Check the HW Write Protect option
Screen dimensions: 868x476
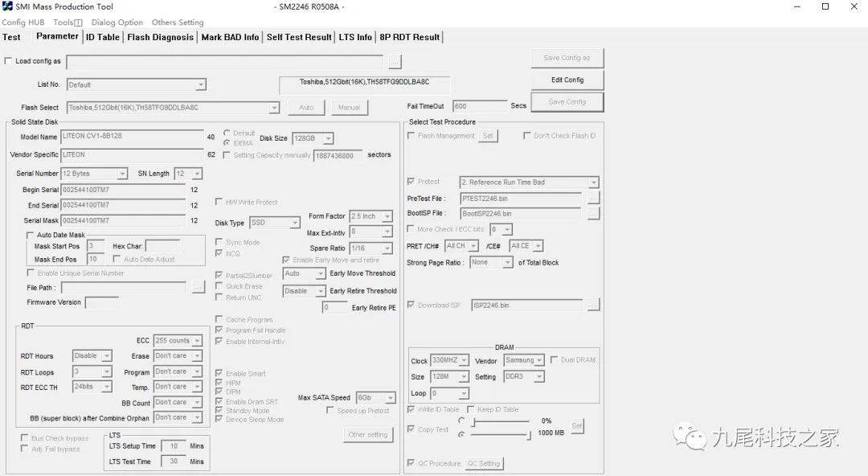coord(219,202)
